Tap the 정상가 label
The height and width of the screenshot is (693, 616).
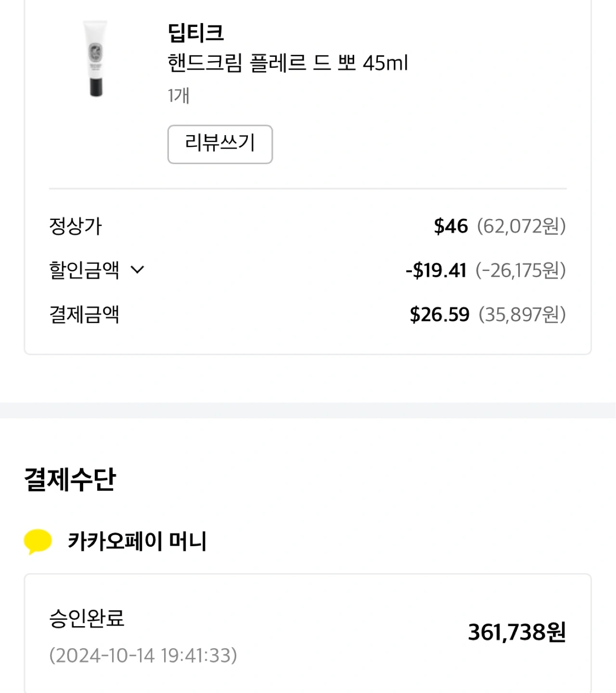tap(76, 226)
